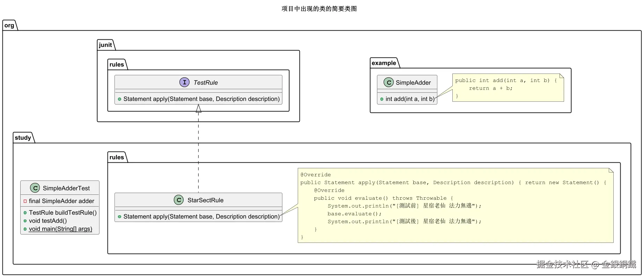Select the rules tab inside junit
This screenshot has width=644, height=277.
click(117, 64)
